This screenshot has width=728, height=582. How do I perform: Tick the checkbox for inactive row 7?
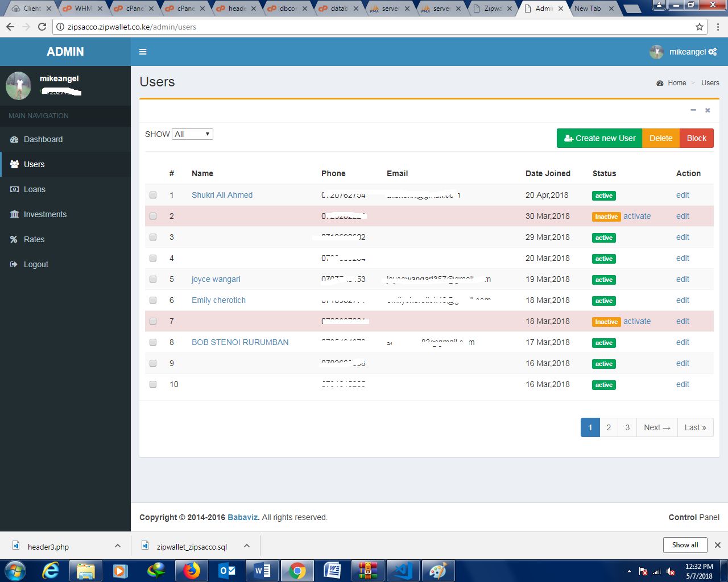(153, 321)
